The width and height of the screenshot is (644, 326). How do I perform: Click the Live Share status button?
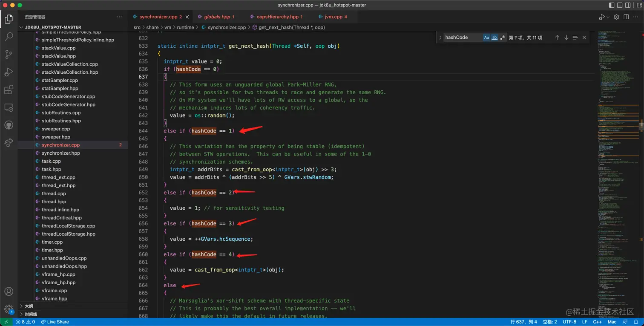55,322
